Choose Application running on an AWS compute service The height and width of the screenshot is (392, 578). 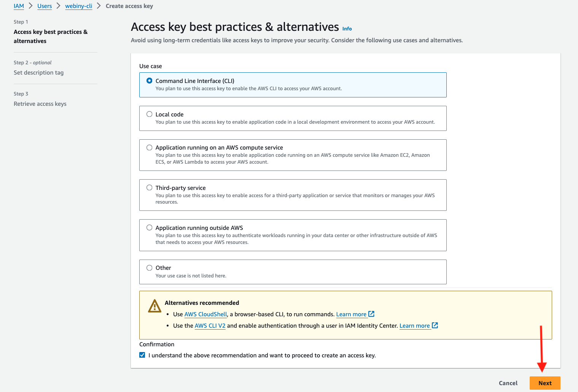(149, 147)
